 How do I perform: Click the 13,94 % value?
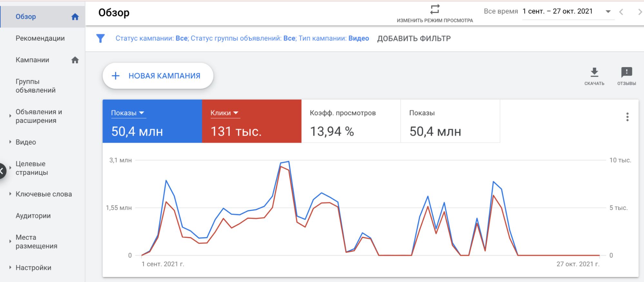click(332, 131)
